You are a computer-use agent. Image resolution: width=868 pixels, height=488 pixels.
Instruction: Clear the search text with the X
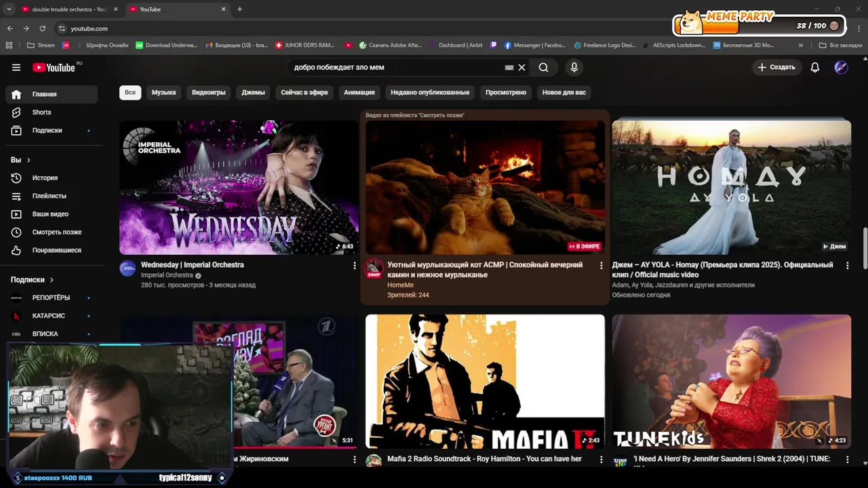pos(521,67)
